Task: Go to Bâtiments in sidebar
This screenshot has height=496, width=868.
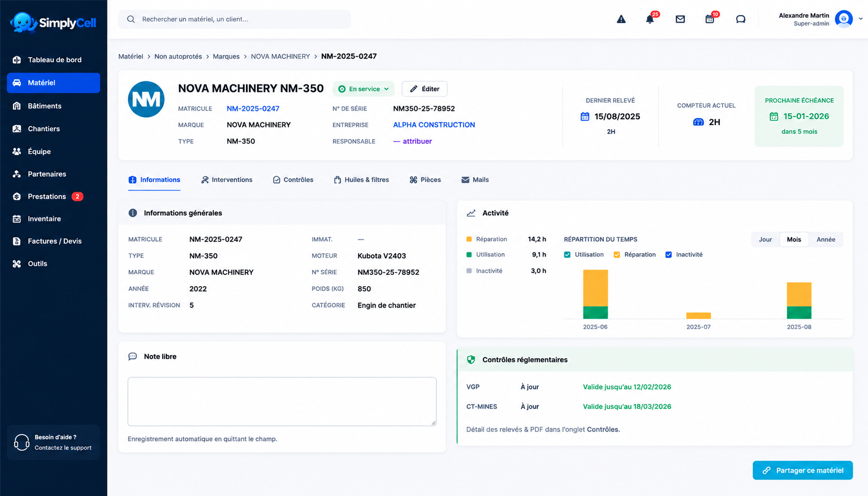Action: point(53,106)
